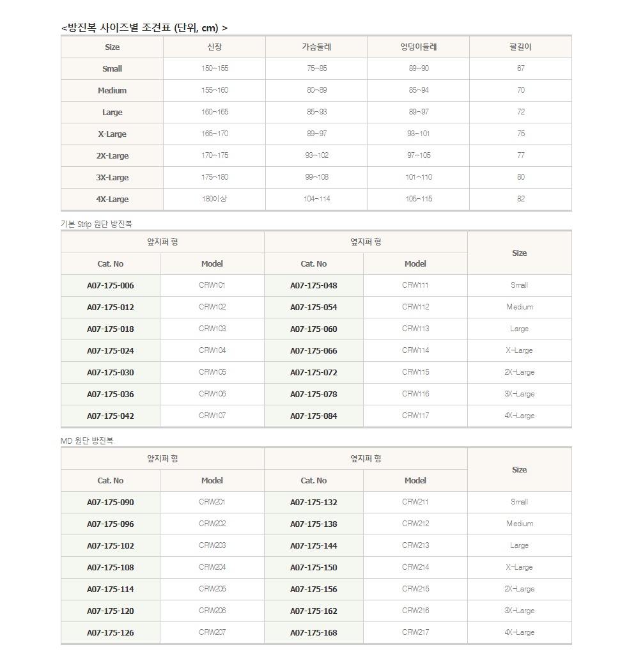Click model cell CRW101
This screenshot has width=636, height=672.
(x=212, y=285)
